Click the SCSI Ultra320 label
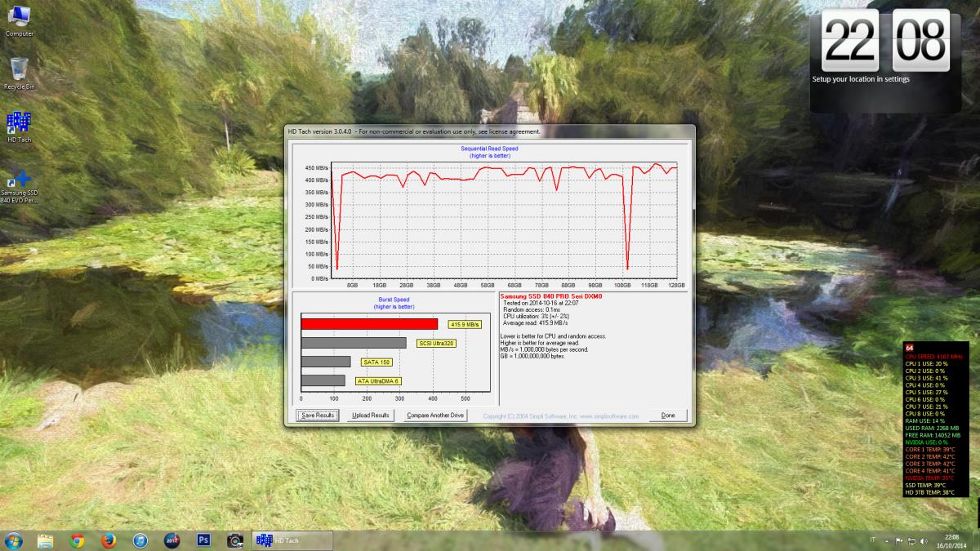The image size is (980, 551). pos(436,343)
